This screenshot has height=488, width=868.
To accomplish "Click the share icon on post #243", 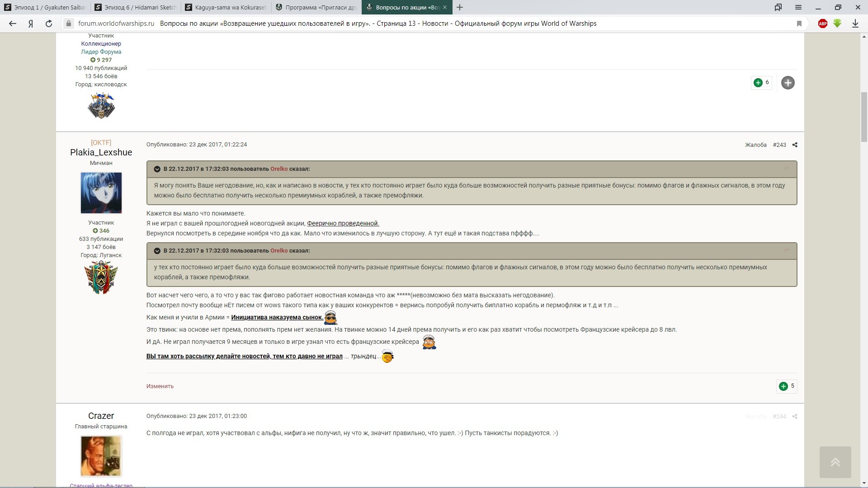I will click(x=795, y=145).
